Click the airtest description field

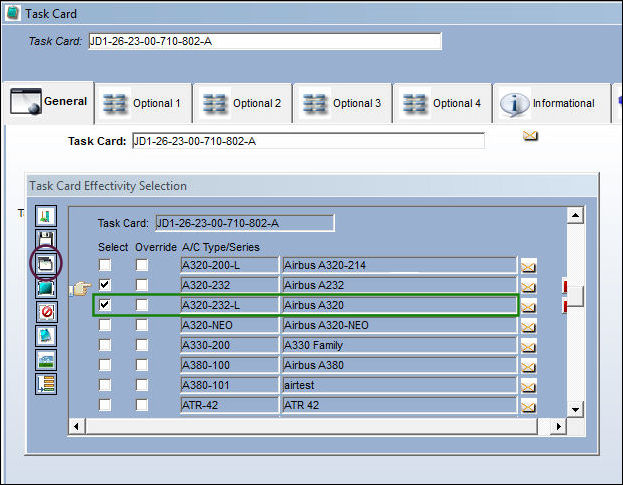(399, 385)
